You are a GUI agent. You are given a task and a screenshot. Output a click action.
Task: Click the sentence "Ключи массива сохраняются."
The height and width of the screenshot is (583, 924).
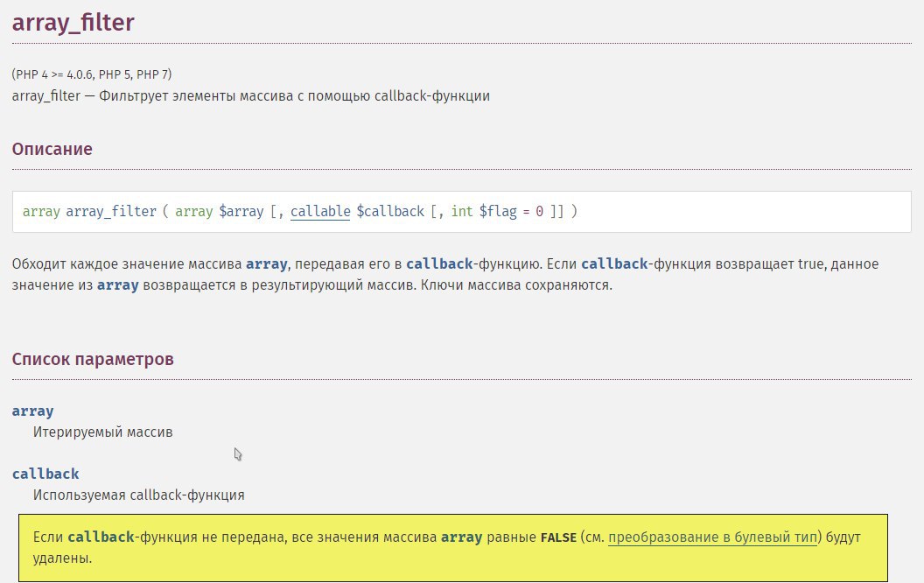pyautogui.click(x=516, y=285)
